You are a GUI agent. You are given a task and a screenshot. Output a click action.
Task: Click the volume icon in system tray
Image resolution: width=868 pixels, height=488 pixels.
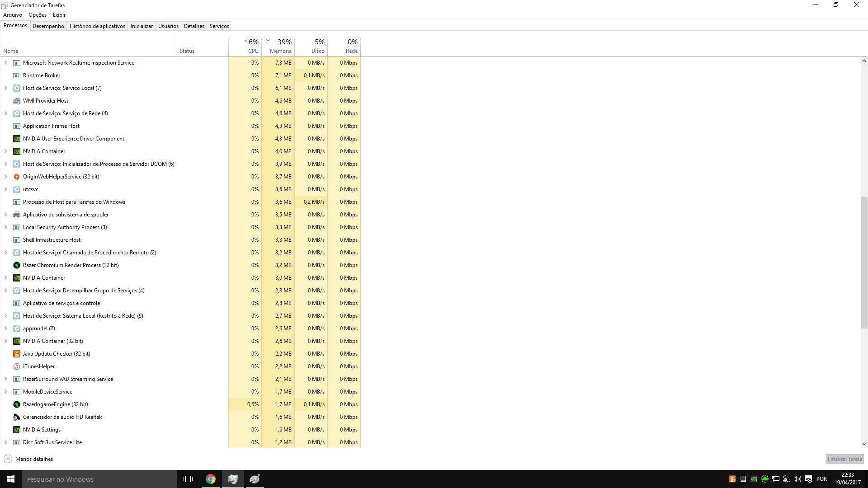click(x=797, y=479)
